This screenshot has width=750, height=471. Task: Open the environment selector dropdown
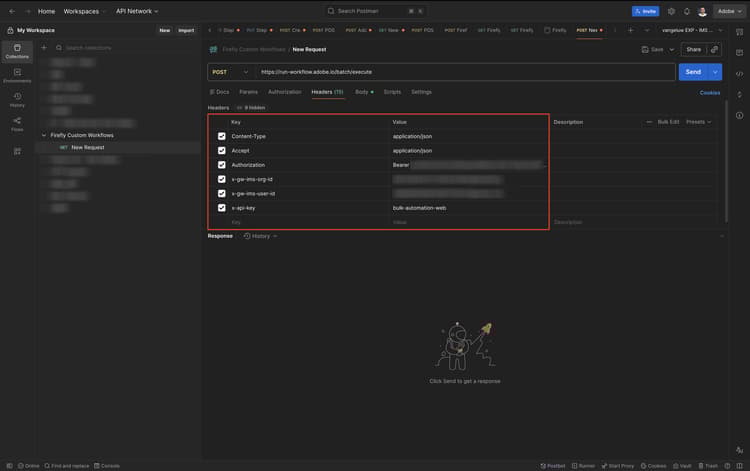click(692, 30)
